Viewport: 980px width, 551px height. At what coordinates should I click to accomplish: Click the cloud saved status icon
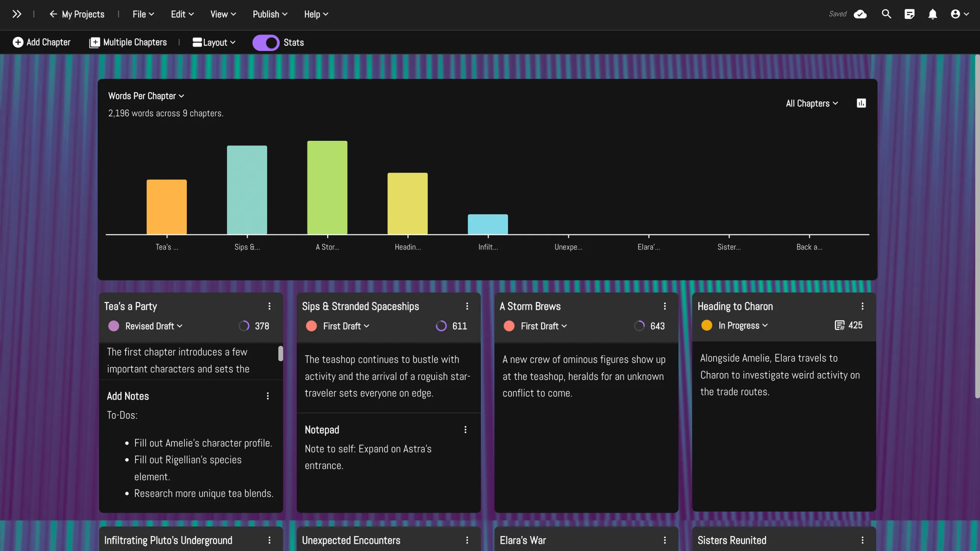[x=860, y=14]
